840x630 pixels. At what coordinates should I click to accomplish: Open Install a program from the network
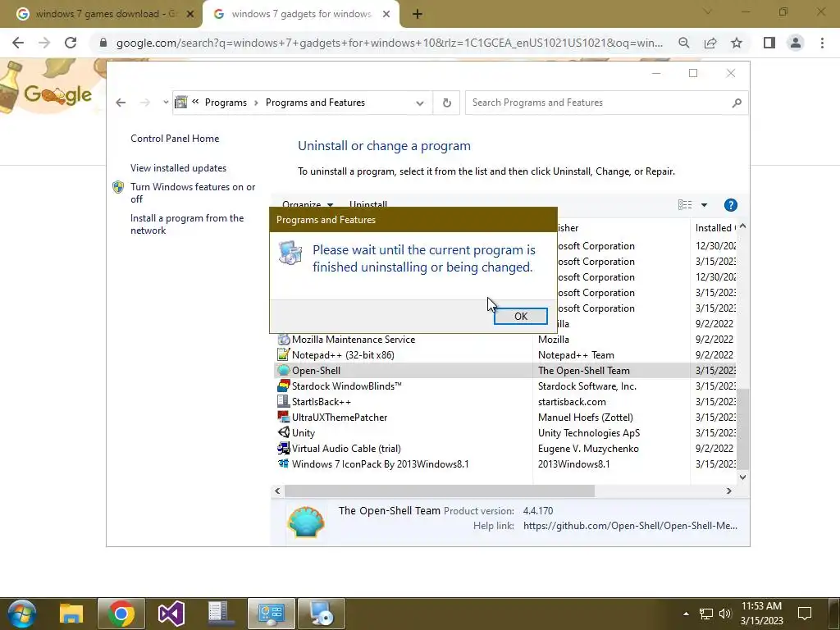point(187,224)
